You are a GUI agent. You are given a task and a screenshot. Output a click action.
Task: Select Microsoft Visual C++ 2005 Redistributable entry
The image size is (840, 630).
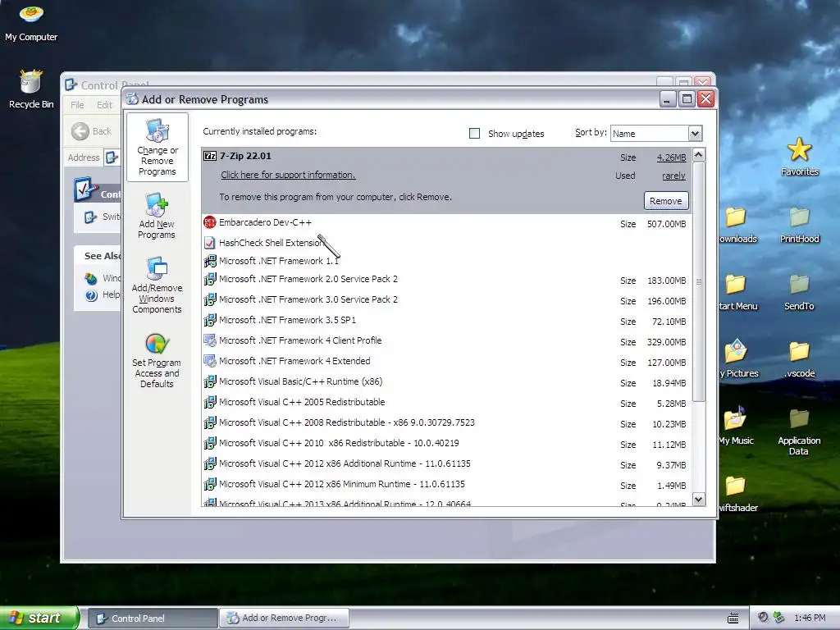click(x=446, y=402)
